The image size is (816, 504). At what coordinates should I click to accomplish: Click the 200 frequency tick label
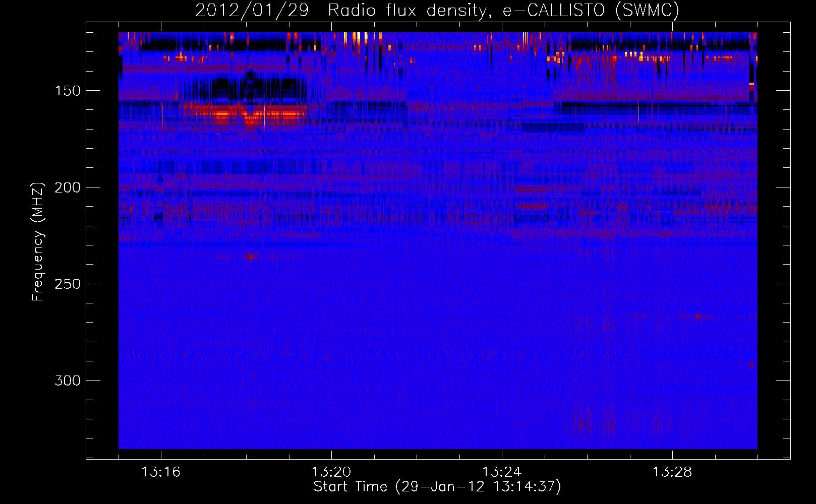coord(68,187)
